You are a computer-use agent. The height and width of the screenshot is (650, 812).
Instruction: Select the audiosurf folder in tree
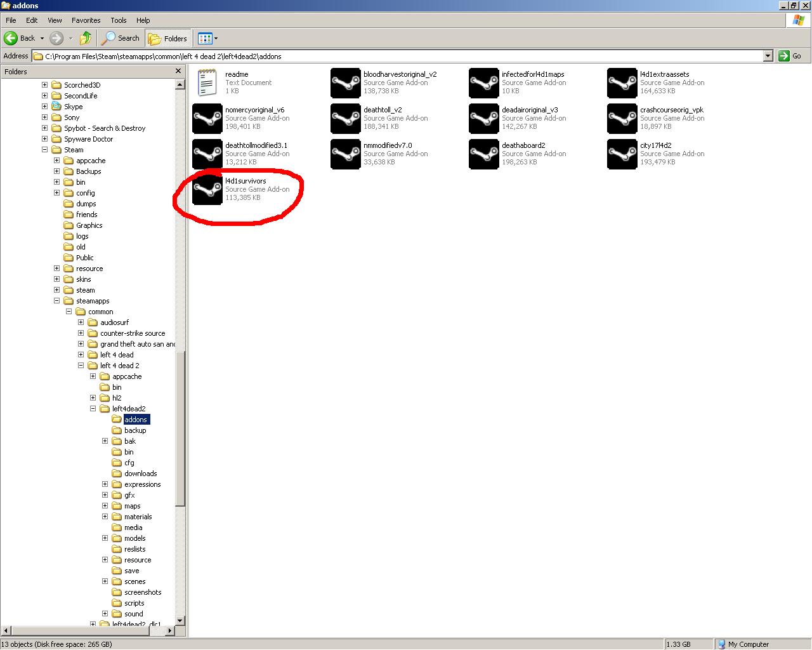pyautogui.click(x=114, y=322)
